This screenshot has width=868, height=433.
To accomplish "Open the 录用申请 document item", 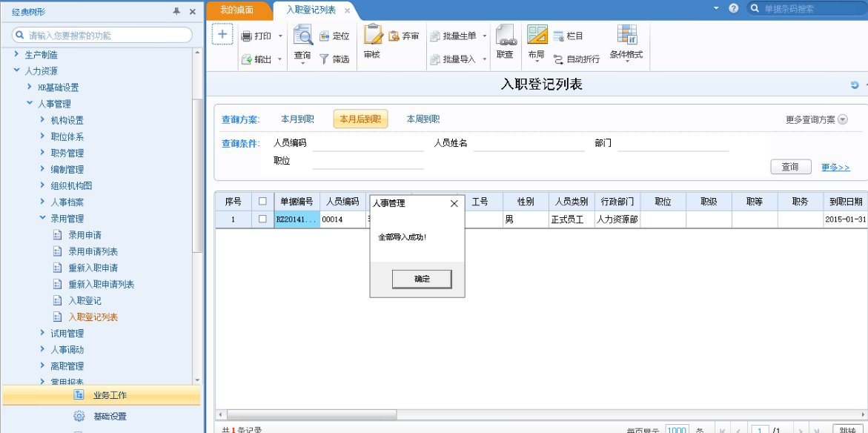I will coord(85,235).
